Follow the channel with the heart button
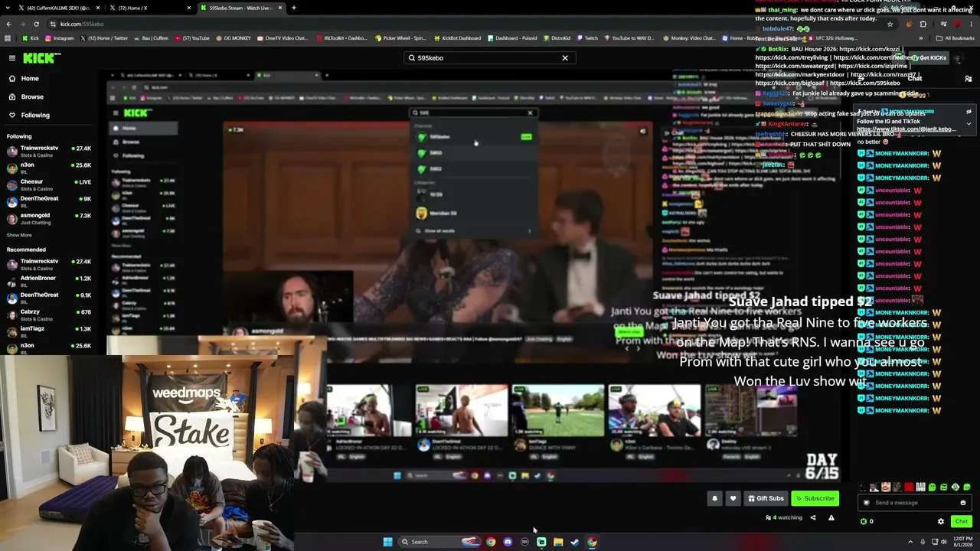Image resolution: width=980 pixels, height=551 pixels. (733, 498)
